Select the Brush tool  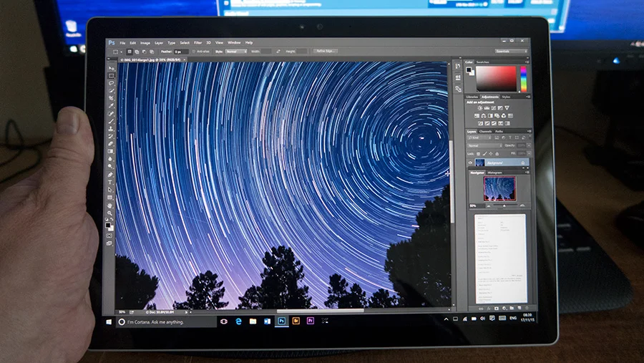[x=112, y=120]
